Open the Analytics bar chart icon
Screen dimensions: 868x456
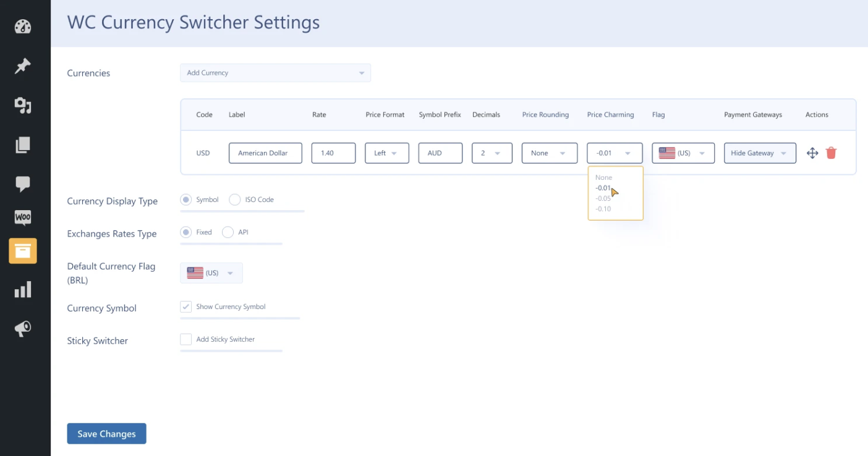tap(23, 289)
